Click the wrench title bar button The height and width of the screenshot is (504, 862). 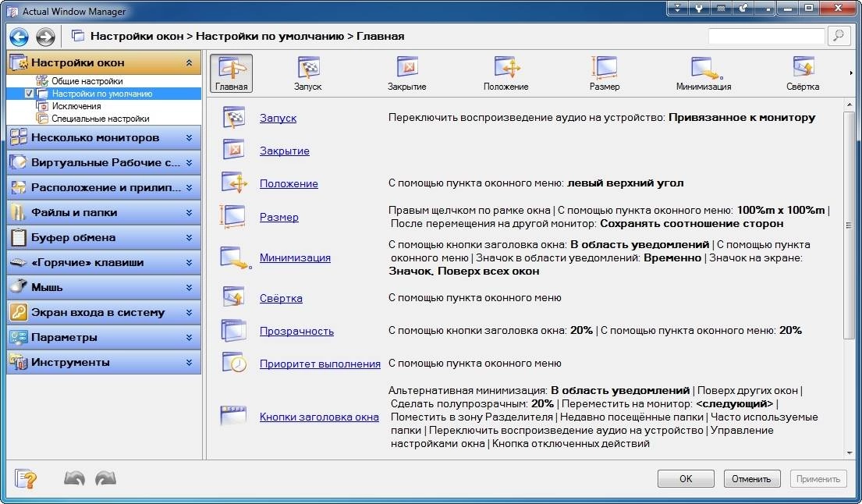coord(699,8)
